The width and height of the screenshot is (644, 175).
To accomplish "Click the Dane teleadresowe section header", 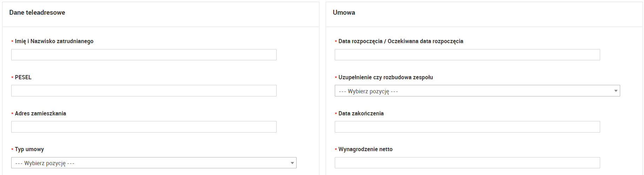I will pyautogui.click(x=37, y=13).
